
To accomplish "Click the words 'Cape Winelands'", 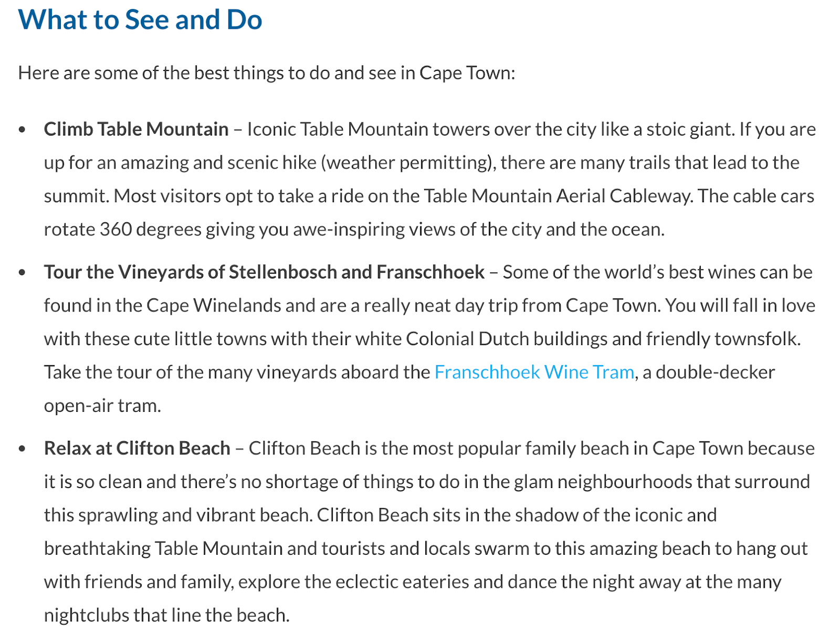I will (214, 306).
